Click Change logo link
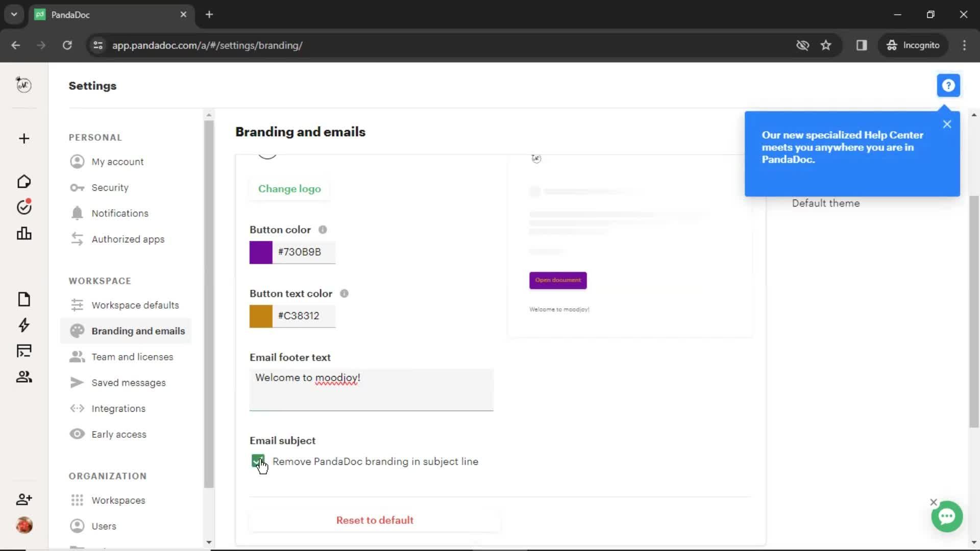Image resolution: width=980 pixels, height=551 pixels. (x=289, y=188)
